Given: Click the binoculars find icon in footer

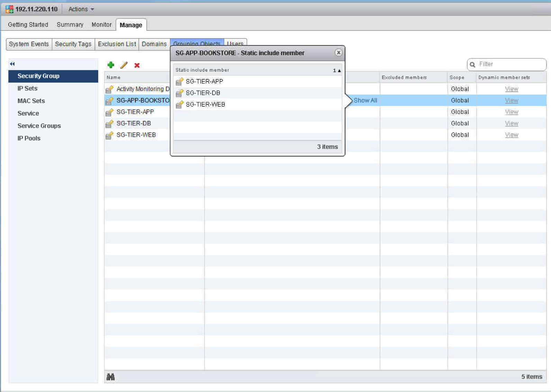Looking at the screenshot, I should point(110,377).
